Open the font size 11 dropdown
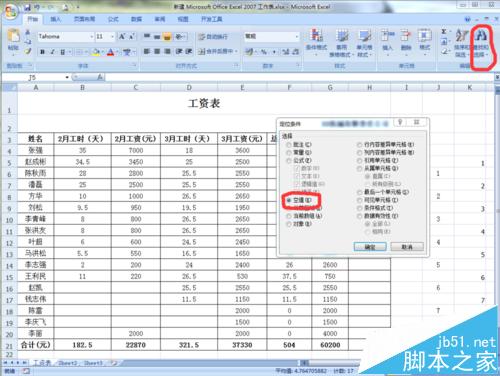Image resolution: width=500 pixels, height=376 pixels. (113, 36)
